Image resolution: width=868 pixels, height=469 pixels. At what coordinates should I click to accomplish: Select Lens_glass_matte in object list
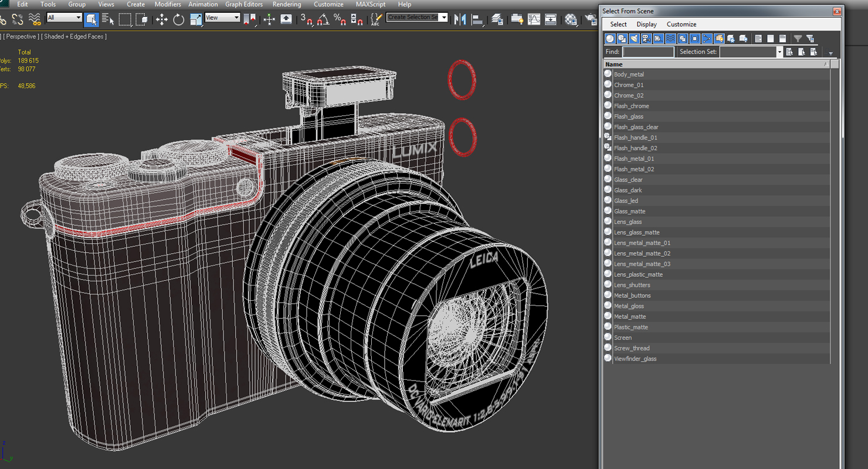click(717, 232)
